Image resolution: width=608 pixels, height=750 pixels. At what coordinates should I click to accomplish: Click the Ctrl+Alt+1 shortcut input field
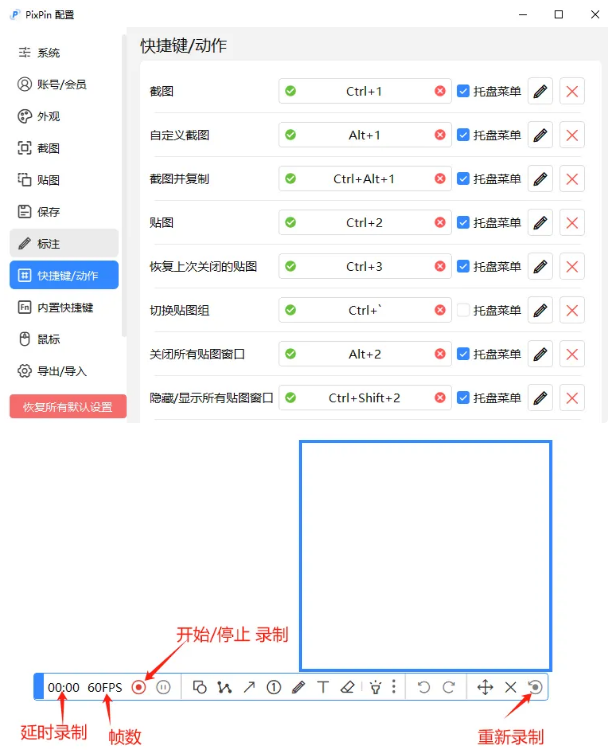point(364,179)
